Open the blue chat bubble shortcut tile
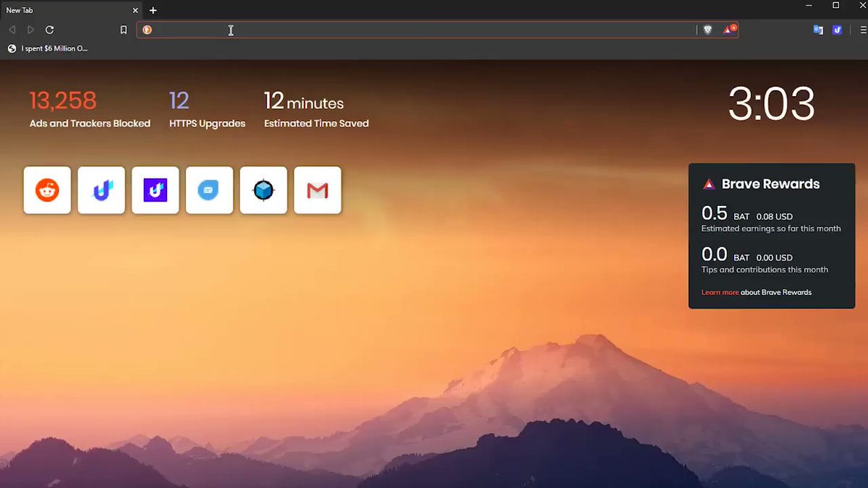The height and width of the screenshot is (488, 868). click(x=209, y=190)
